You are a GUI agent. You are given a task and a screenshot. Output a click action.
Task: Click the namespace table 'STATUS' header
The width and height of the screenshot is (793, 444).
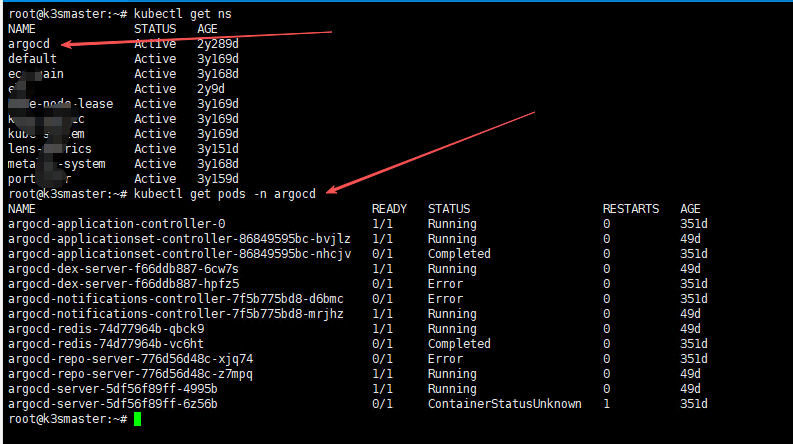click(x=155, y=29)
